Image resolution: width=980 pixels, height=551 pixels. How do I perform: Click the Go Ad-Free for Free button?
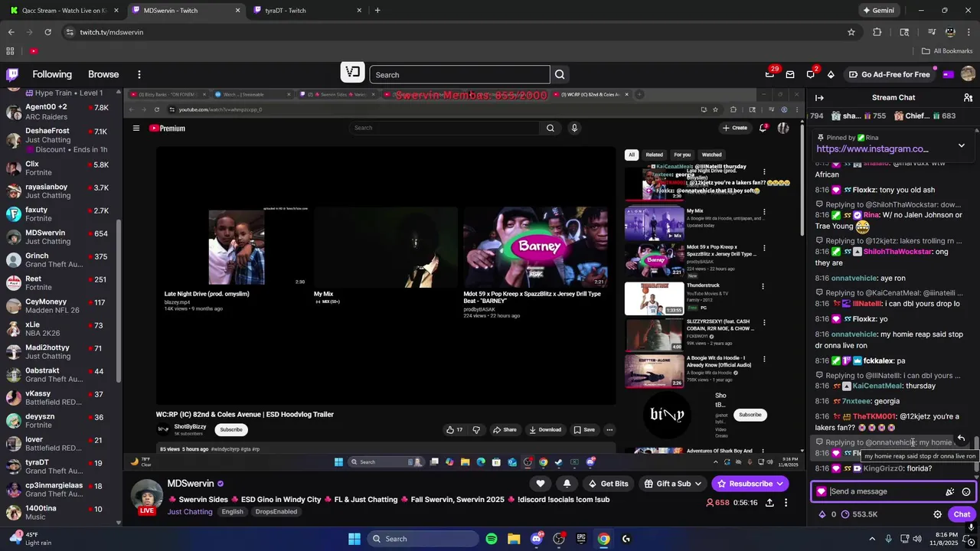click(889, 74)
